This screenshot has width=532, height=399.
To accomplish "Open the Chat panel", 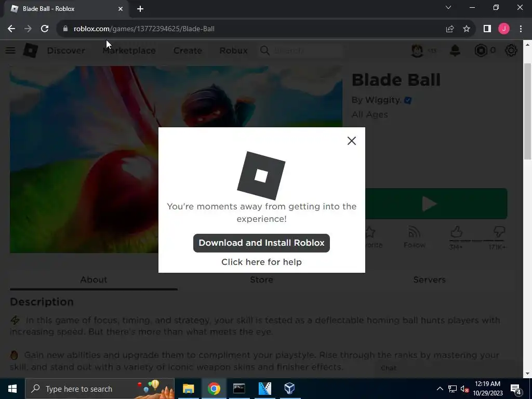I will [x=389, y=368].
